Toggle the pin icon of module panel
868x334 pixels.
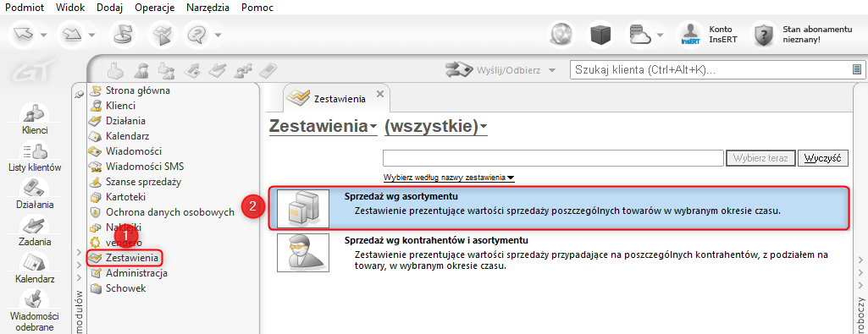coord(80,95)
